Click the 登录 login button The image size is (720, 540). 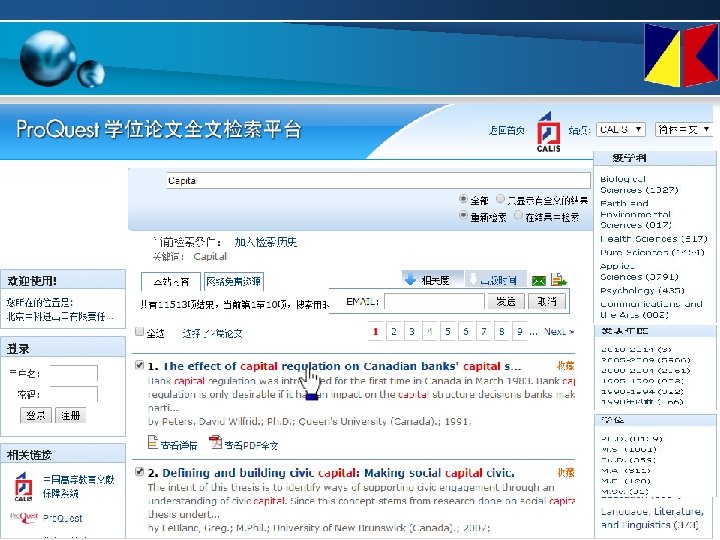(36, 416)
